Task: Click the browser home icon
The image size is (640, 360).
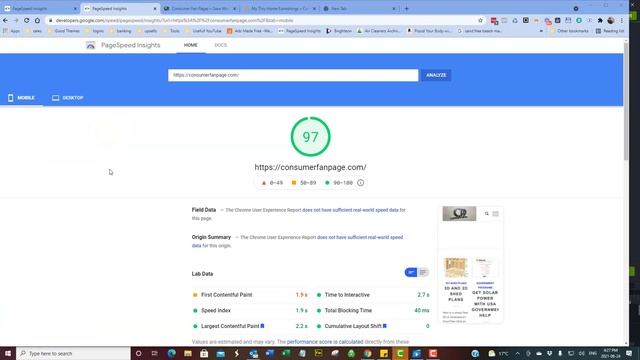Action: 37,20
